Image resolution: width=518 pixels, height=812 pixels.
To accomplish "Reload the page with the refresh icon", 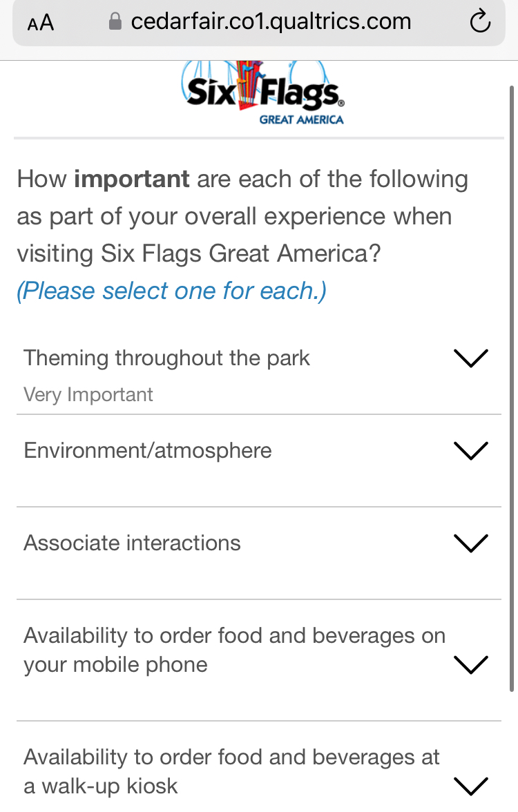I will [x=479, y=23].
